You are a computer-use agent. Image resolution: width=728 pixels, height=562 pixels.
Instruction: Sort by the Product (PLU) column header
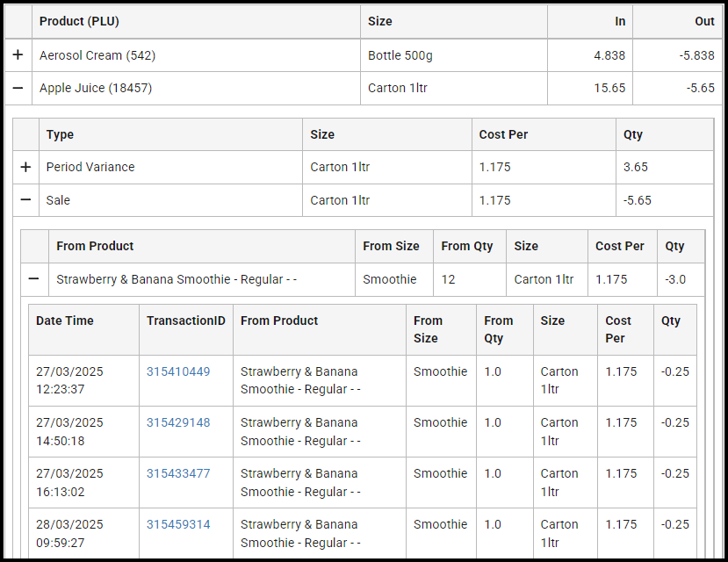point(79,21)
